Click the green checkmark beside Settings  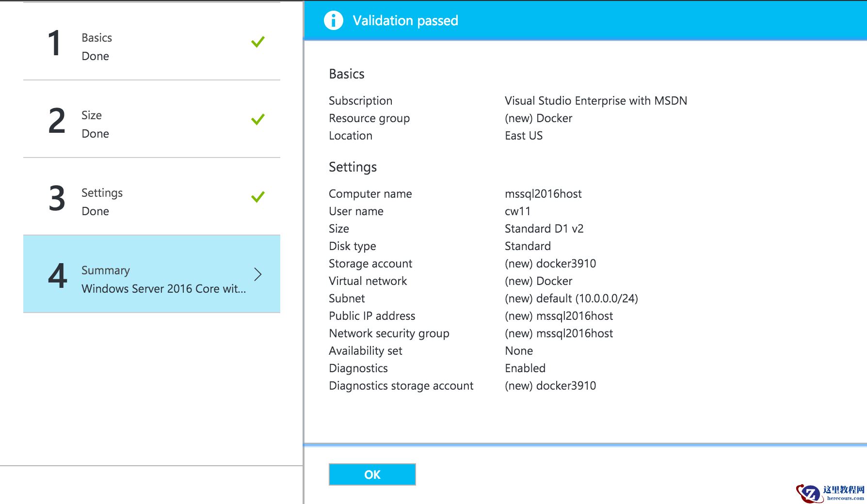click(258, 197)
